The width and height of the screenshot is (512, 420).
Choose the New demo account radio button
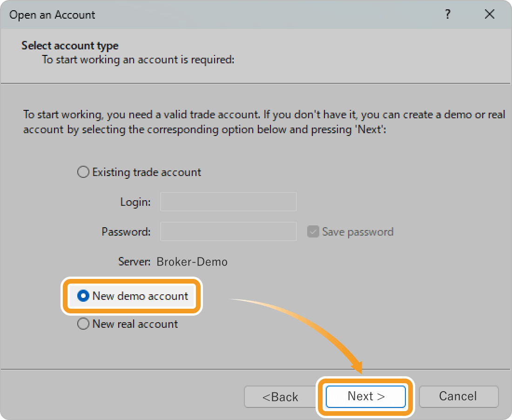(83, 296)
